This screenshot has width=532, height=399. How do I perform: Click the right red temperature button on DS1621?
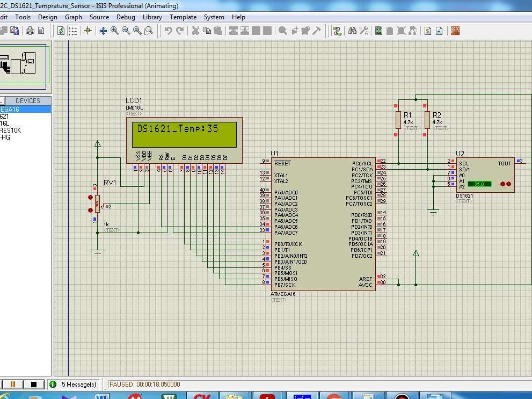pyautogui.click(x=508, y=184)
